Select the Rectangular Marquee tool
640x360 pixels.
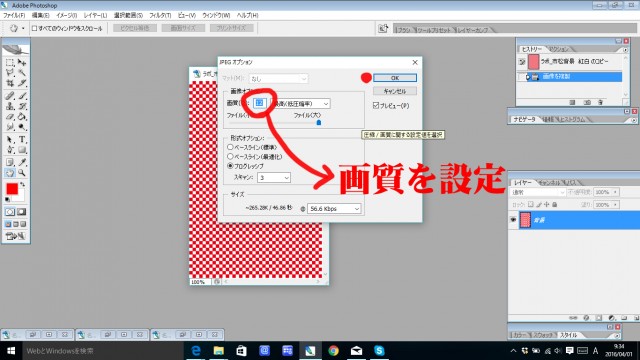10,62
